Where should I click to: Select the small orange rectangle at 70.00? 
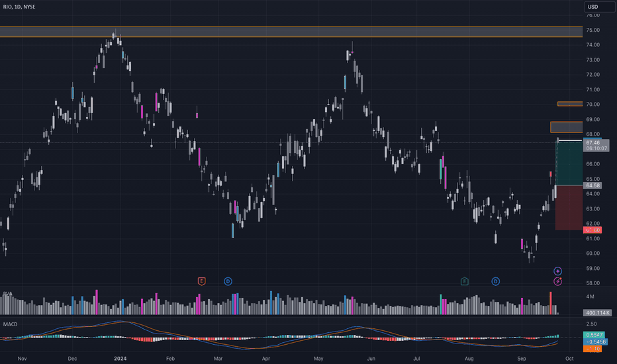[x=570, y=104]
